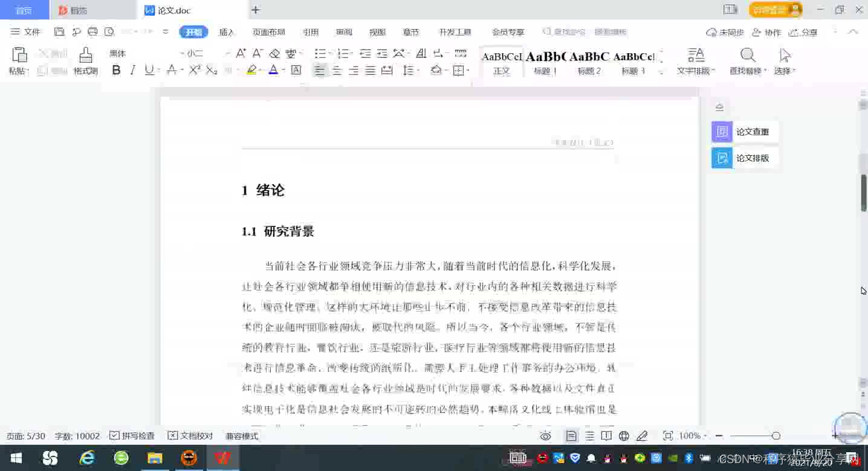This screenshot has width=868, height=471.
Task: Toggle reading mode book icon
Action: click(606, 436)
